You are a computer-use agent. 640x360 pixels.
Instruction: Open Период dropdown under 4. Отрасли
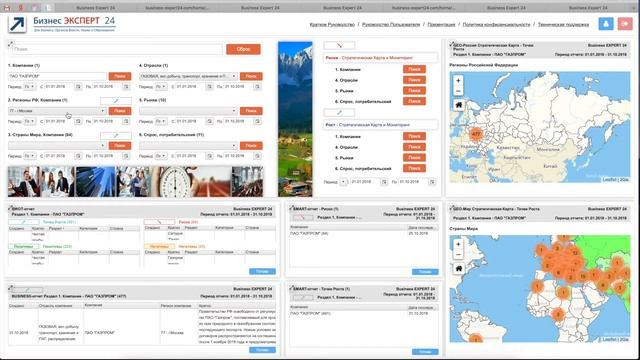tap(161, 87)
